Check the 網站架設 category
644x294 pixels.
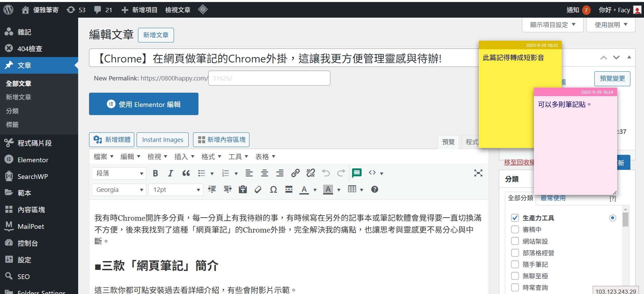coord(515,241)
